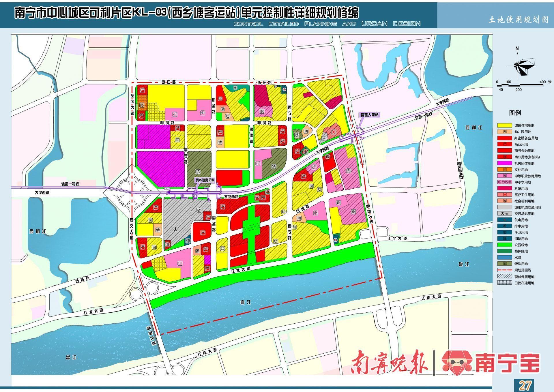Click the blue 水域 legend swatch

(x=505, y=258)
